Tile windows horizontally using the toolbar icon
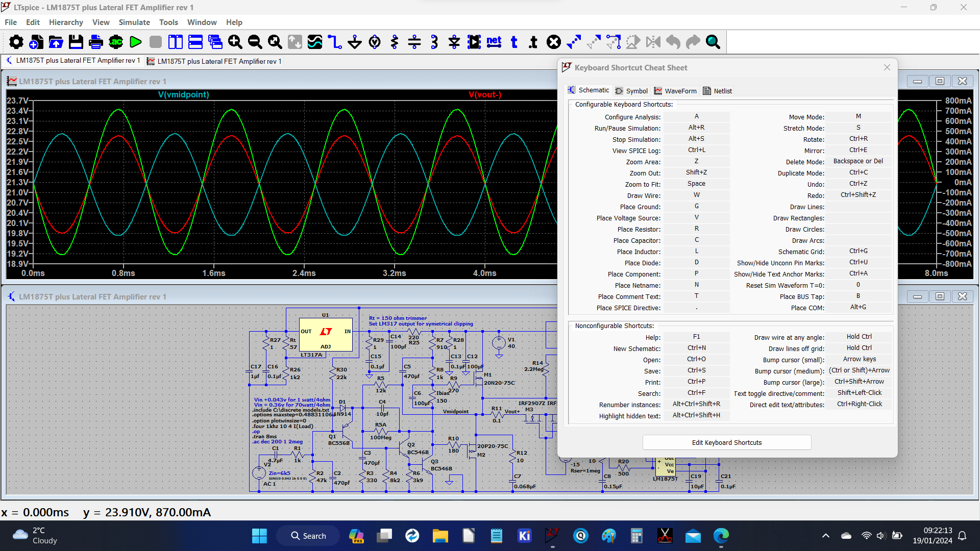Image resolution: width=980 pixels, height=551 pixels. [x=195, y=42]
